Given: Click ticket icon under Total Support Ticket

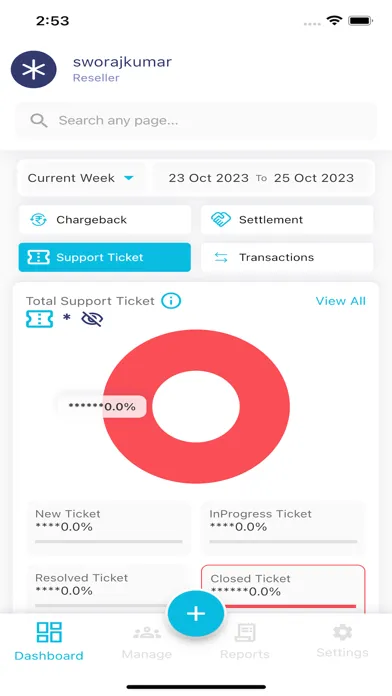Looking at the screenshot, I should 40,319.
